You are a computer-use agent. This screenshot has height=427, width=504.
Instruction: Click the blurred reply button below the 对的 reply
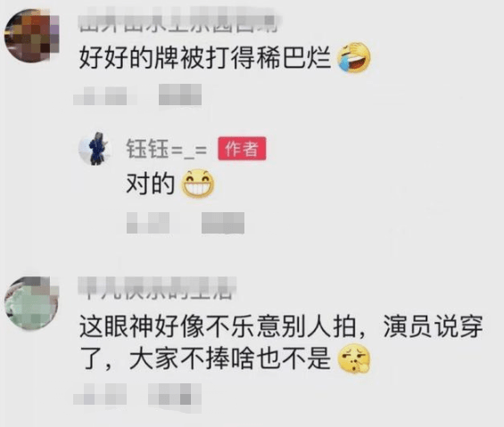(x=223, y=223)
